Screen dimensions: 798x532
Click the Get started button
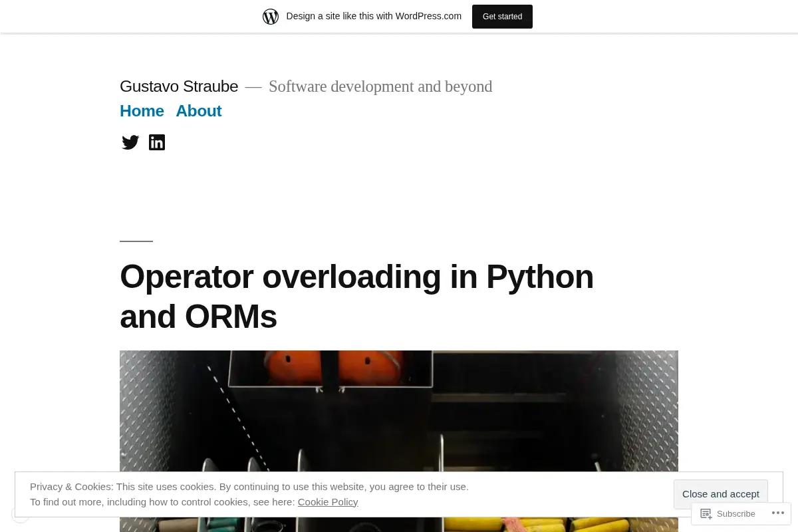tap(502, 17)
